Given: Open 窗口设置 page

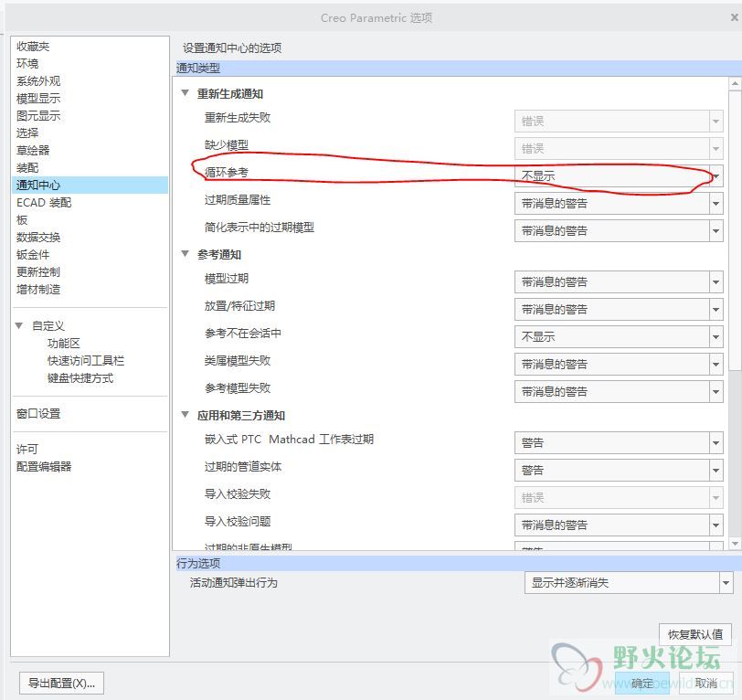Looking at the screenshot, I should [38, 414].
